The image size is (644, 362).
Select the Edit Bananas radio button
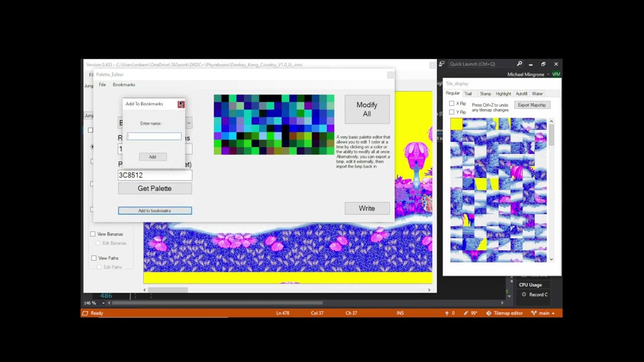[x=99, y=243]
